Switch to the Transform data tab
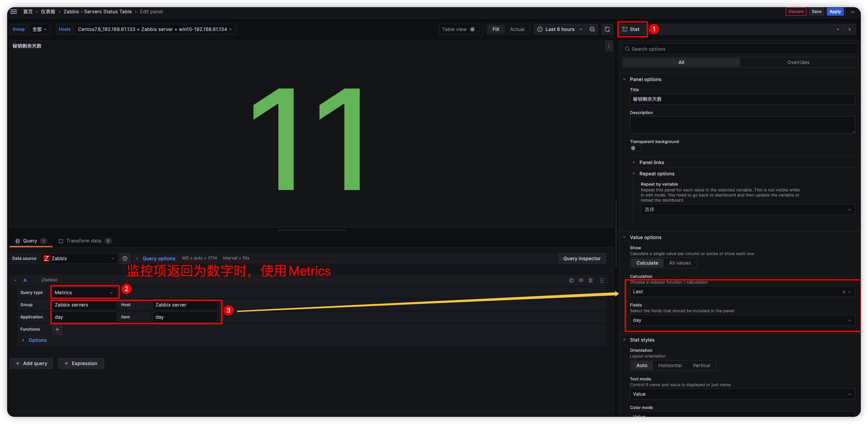868x424 pixels. click(84, 241)
